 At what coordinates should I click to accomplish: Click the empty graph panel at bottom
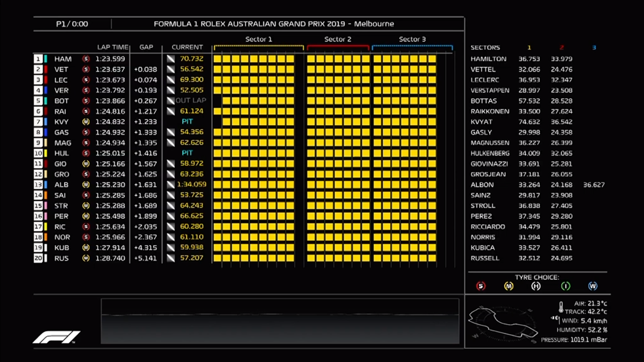coord(280,321)
